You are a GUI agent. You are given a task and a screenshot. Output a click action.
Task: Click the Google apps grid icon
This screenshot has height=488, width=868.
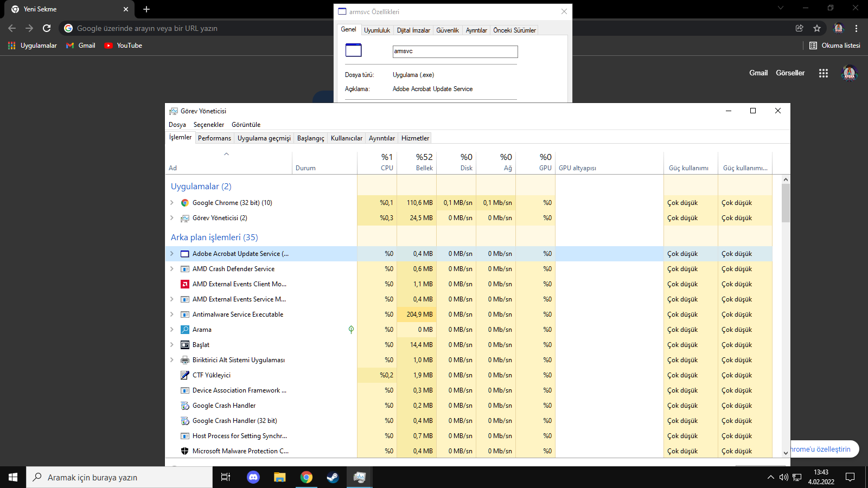tap(823, 73)
